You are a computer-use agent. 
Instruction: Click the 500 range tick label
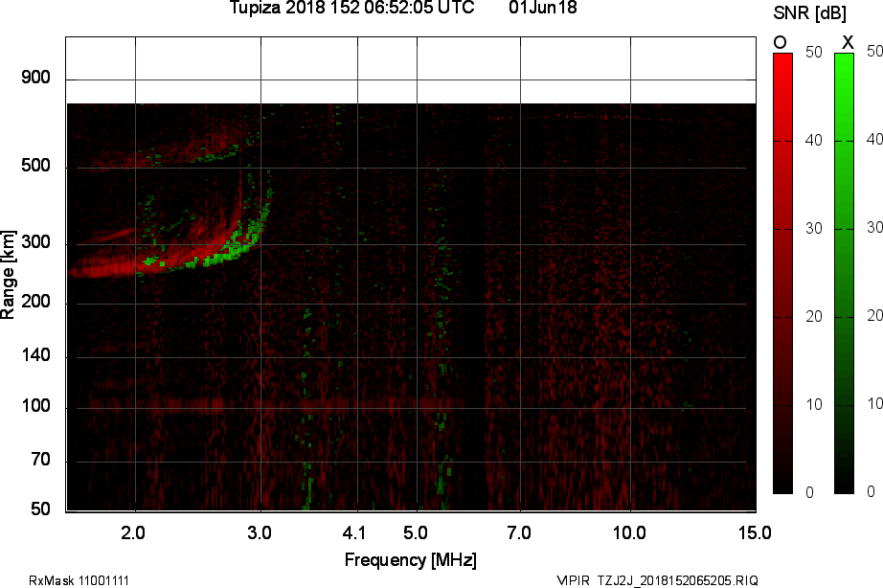pos(35,166)
